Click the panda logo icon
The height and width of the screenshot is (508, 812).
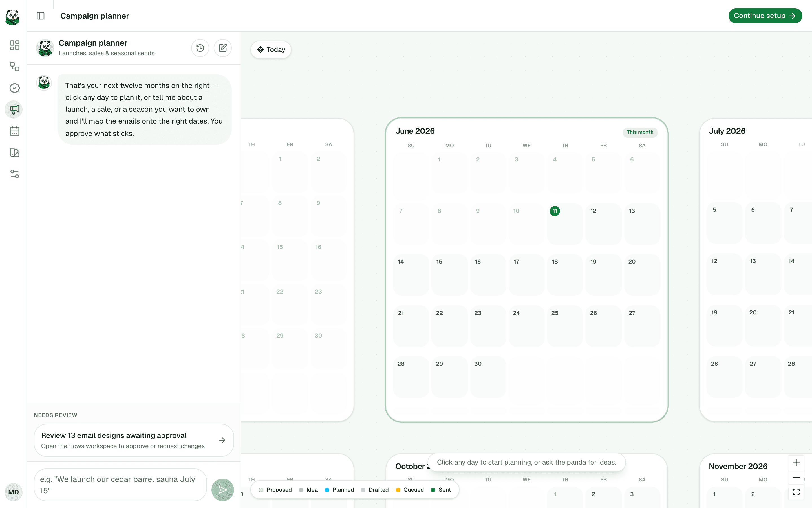(x=13, y=17)
